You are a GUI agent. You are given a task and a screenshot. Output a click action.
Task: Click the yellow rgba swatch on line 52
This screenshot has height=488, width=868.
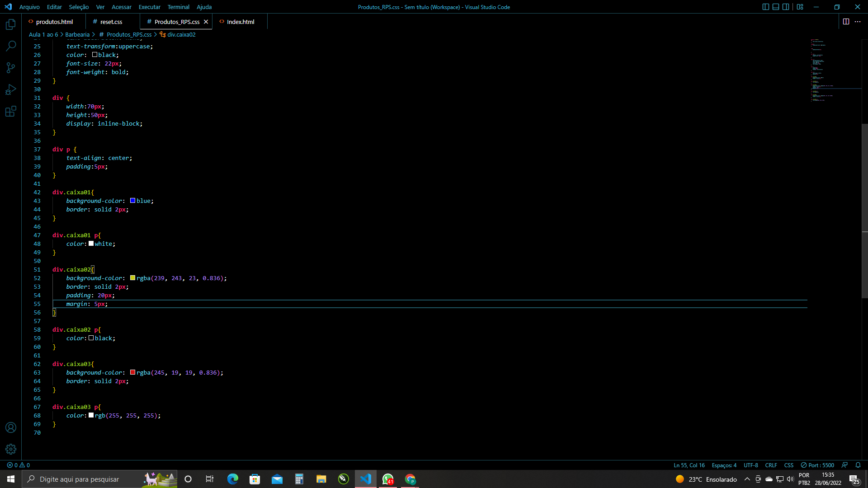pos(132,278)
